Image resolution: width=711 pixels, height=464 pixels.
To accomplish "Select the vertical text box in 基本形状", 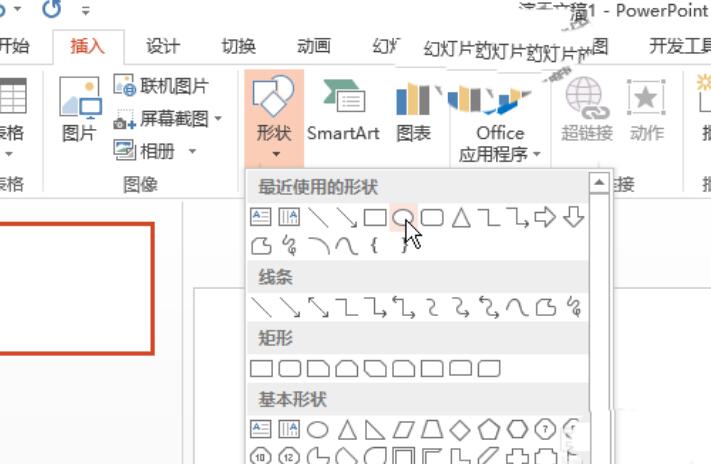I will pos(289,429).
